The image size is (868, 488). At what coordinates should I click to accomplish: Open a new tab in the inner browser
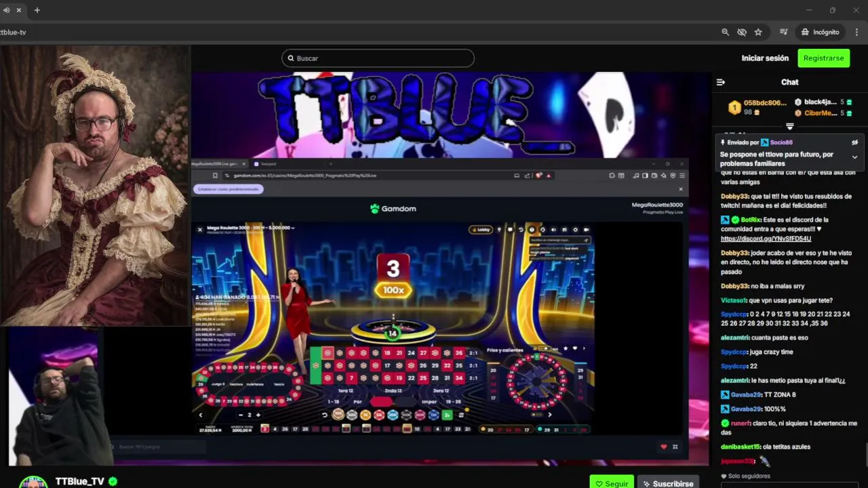(332, 163)
